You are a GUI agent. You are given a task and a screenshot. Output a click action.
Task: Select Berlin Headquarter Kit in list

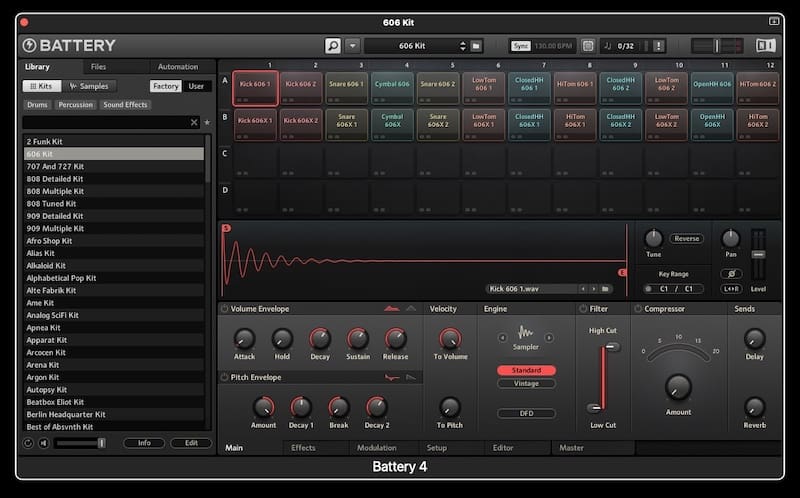point(113,414)
